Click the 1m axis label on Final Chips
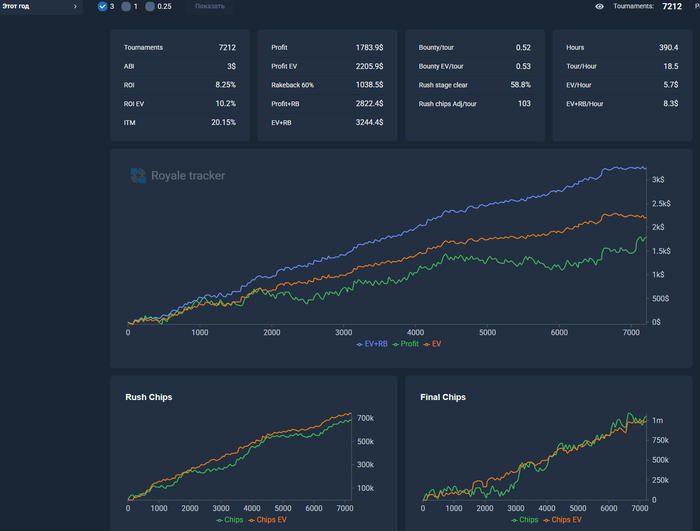This screenshot has height=531, width=700. 657,420
